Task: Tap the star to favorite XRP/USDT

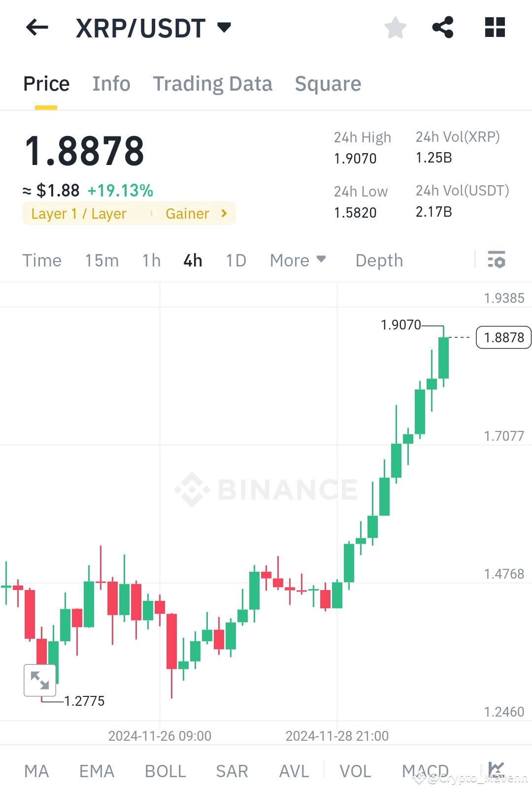Action: (x=396, y=28)
